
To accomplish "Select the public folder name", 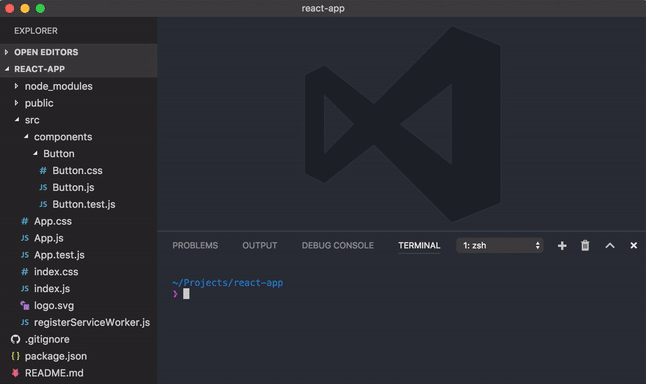I will [x=39, y=103].
